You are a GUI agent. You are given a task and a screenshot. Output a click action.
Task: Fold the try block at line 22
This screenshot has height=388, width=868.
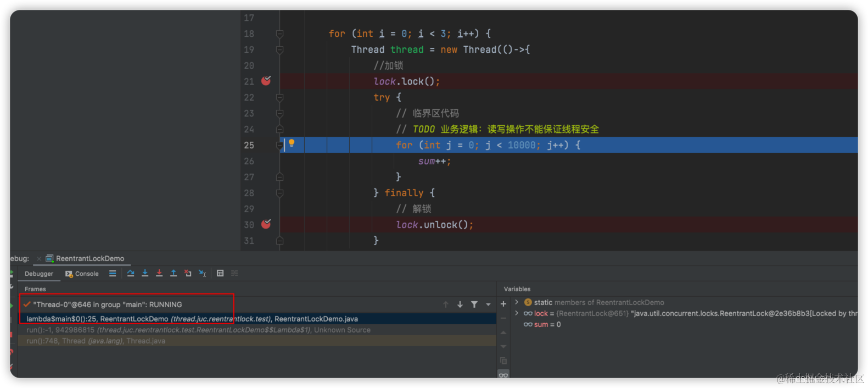(279, 97)
